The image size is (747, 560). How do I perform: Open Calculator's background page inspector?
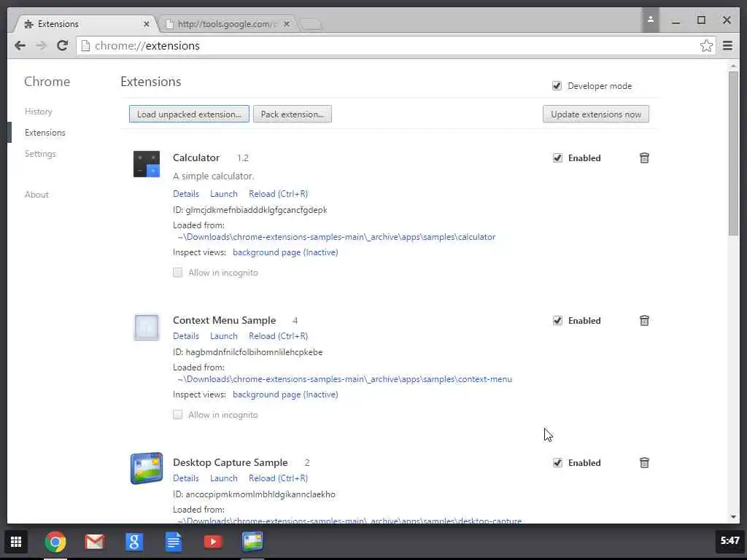click(285, 252)
